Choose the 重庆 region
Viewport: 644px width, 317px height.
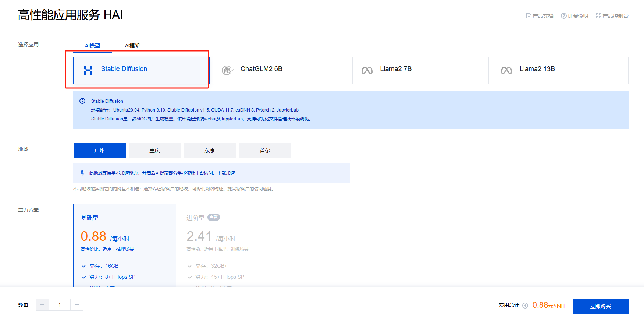(x=155, y=150)
